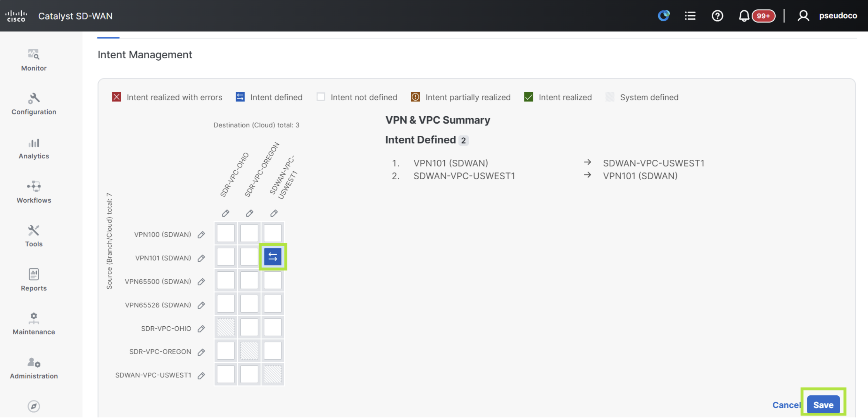Toggle VPN100 to SDR-VPC-OHIO intent cell

[x=225, y=234]
